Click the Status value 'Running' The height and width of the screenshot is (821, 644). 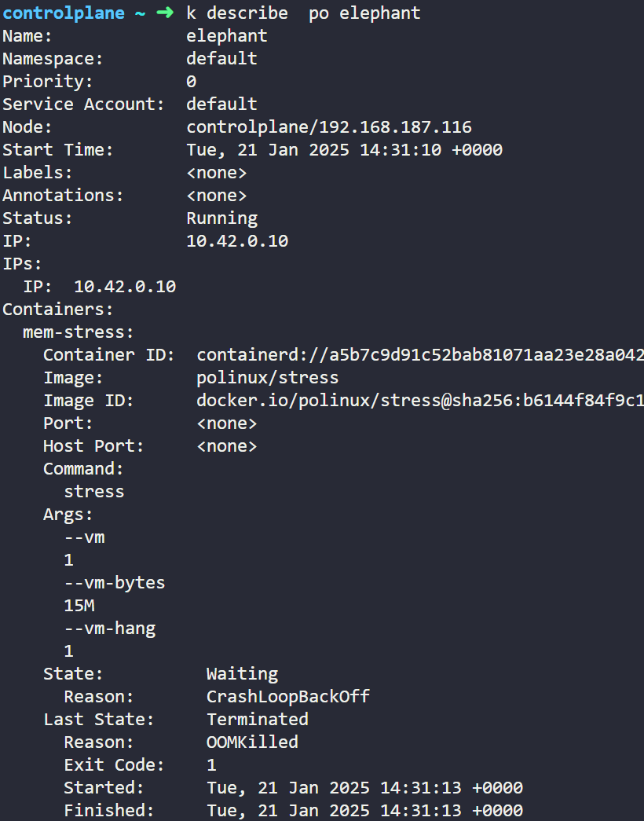click(222, 218)
